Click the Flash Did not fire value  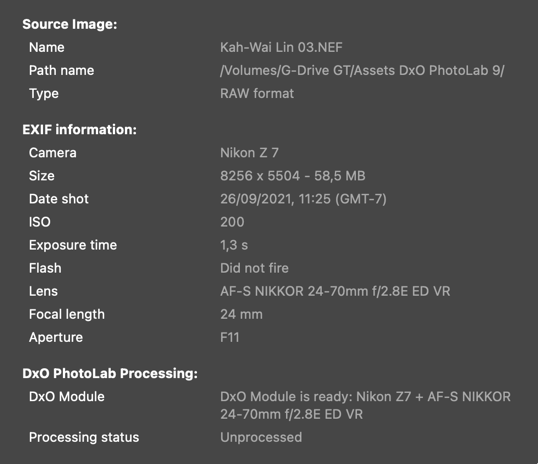(x=254, y=268)
